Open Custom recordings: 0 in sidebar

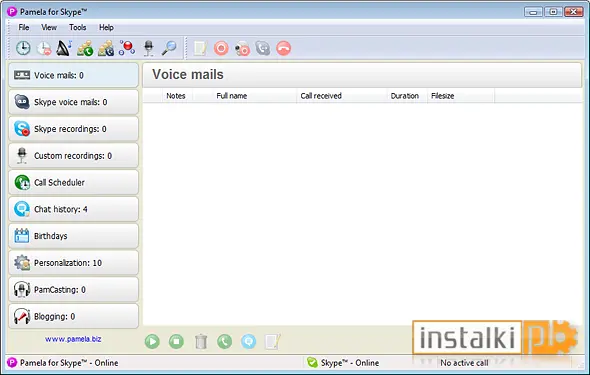73,155
